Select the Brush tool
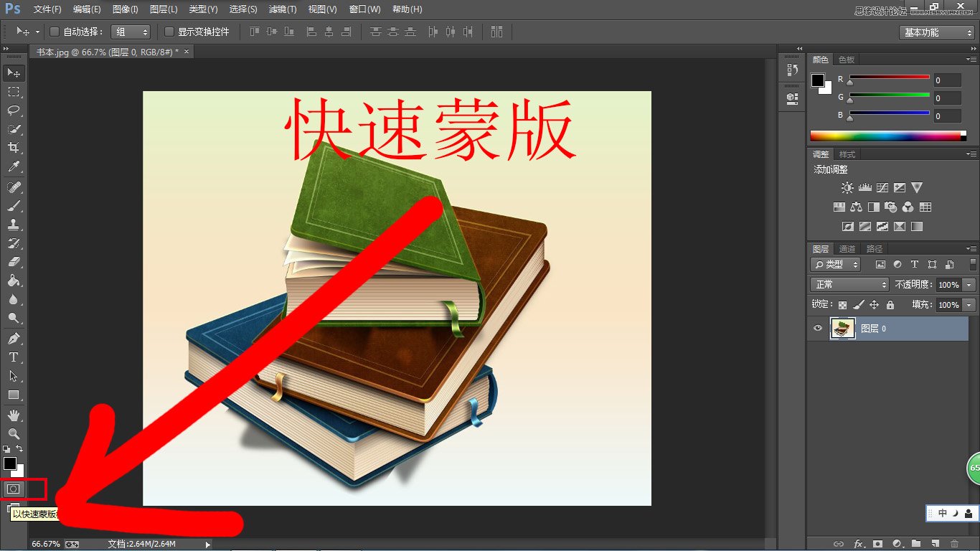980x551 pixels. click(14, 206)
